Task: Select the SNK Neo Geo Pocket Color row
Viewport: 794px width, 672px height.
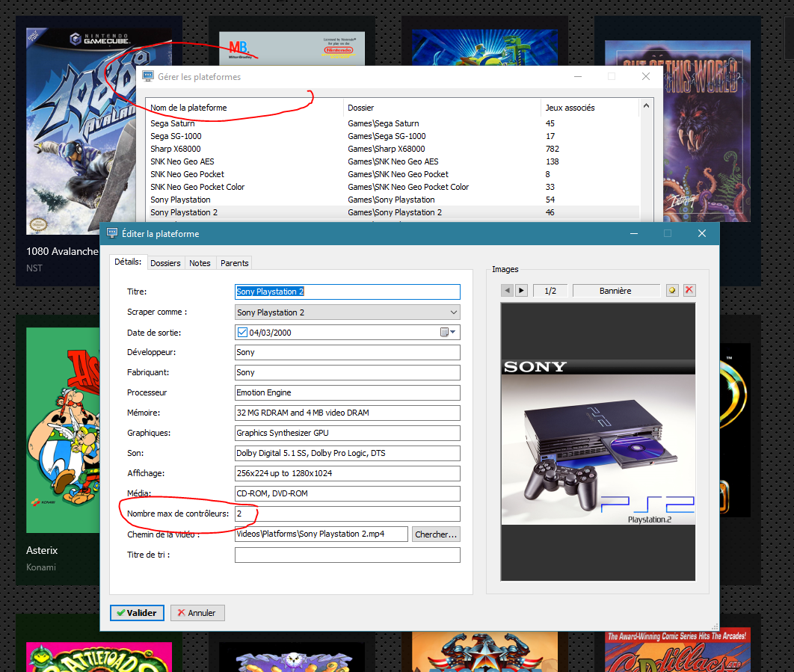Action: coord(393,187)
